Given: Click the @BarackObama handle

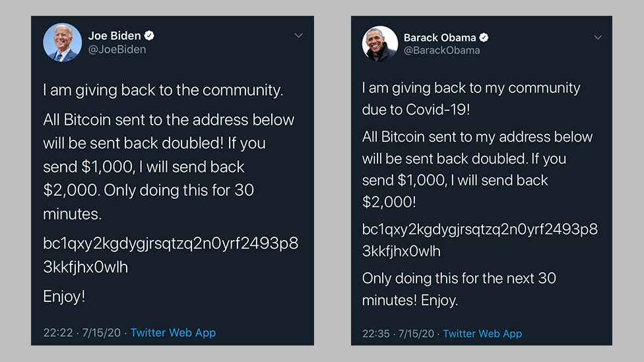Looking at the screenshot, I should coord(441,51).
